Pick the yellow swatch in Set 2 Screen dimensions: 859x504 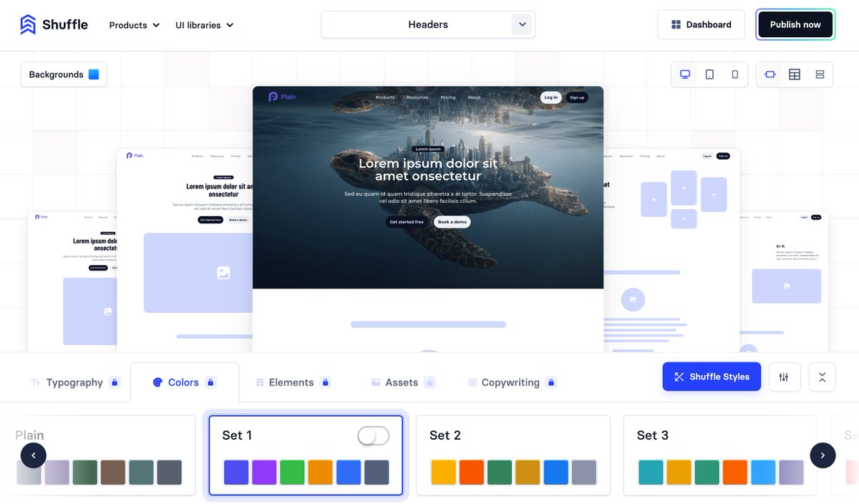pyautogui.click(x=443, y=472)
